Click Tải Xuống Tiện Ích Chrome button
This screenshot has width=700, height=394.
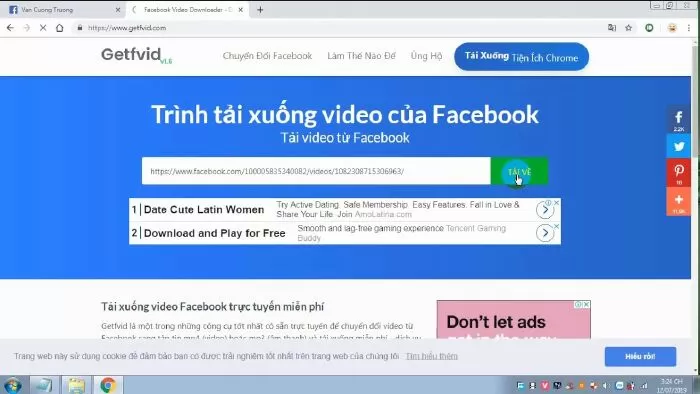521,57
